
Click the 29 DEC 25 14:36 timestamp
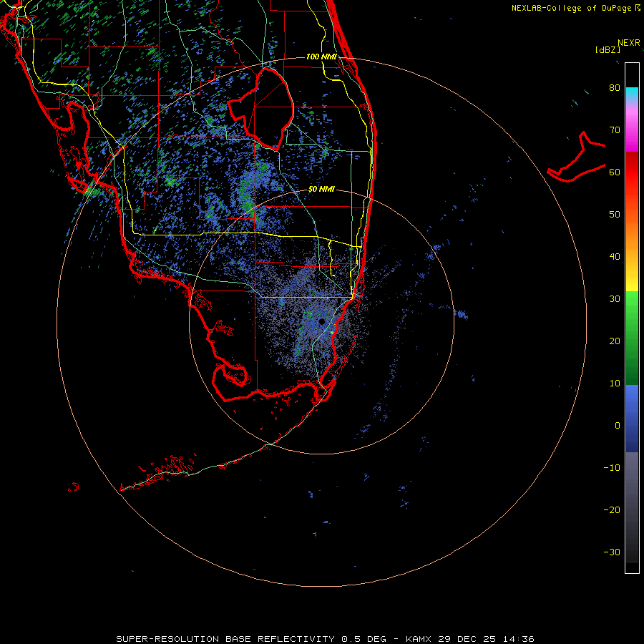487,639
